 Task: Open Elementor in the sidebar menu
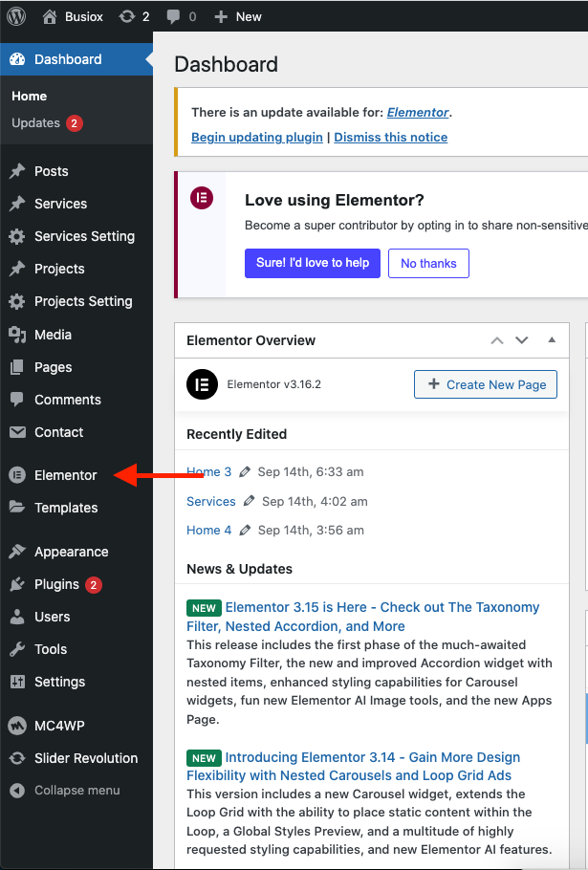click(65, 475)
